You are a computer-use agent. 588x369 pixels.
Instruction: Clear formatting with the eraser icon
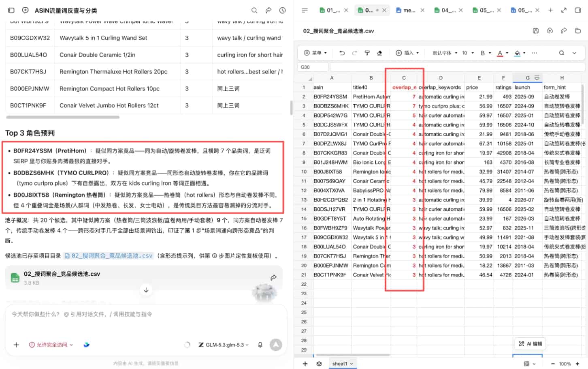(379, 53)
